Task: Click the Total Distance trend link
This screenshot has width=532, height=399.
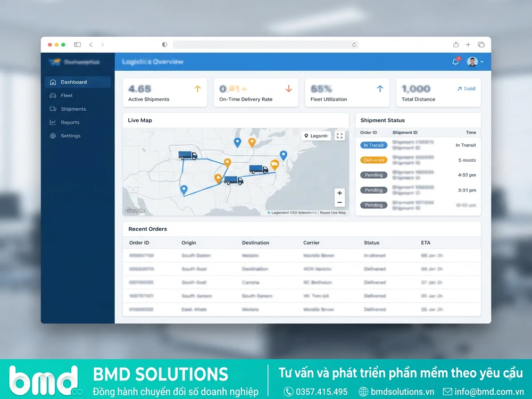Action: (x=466, y=88)
